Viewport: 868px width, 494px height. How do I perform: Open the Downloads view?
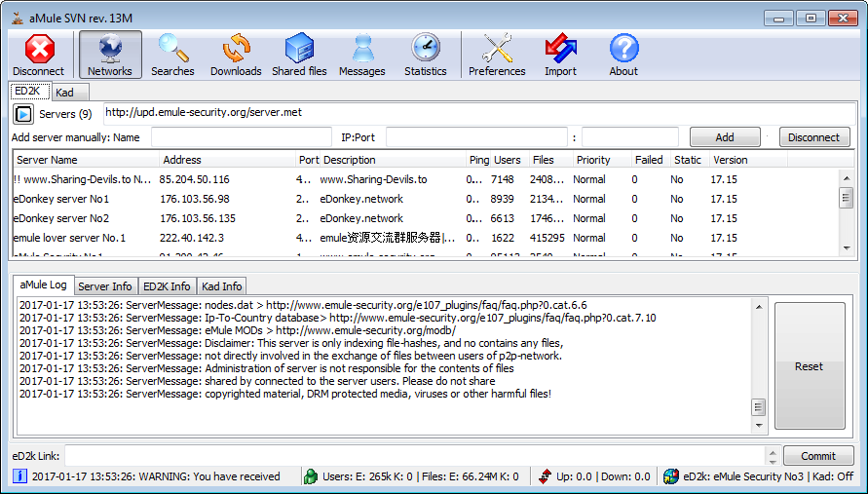coord(236,55)
